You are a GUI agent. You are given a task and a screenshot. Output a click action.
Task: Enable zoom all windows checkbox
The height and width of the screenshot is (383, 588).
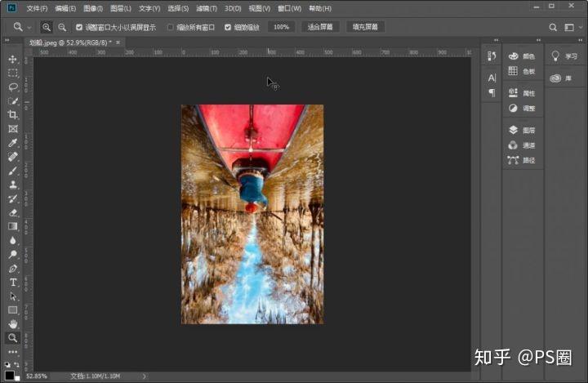[170, 27]
